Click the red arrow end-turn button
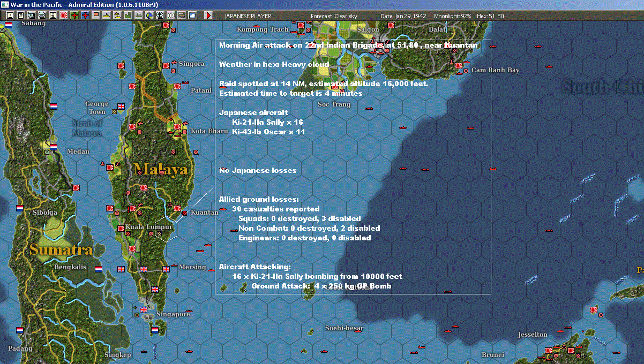Image resolution: width=644 pixels, height=364 pixels. click(x=208, y=16)
